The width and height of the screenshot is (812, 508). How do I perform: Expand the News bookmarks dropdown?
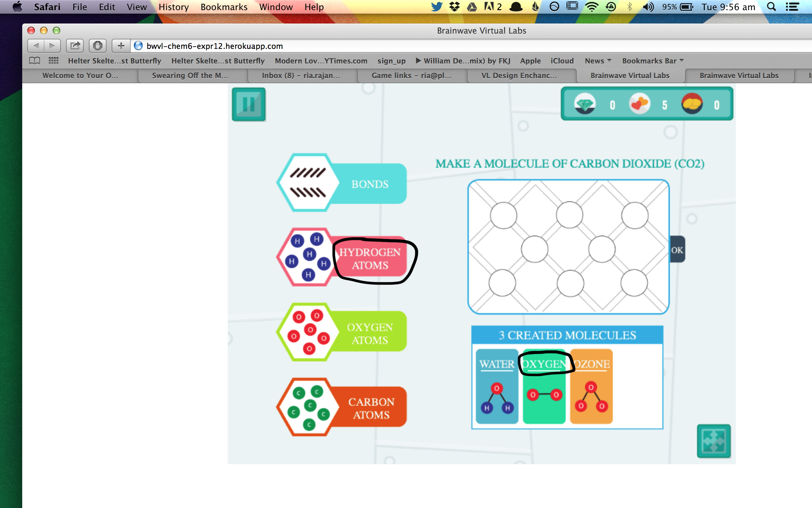[598, 61]
